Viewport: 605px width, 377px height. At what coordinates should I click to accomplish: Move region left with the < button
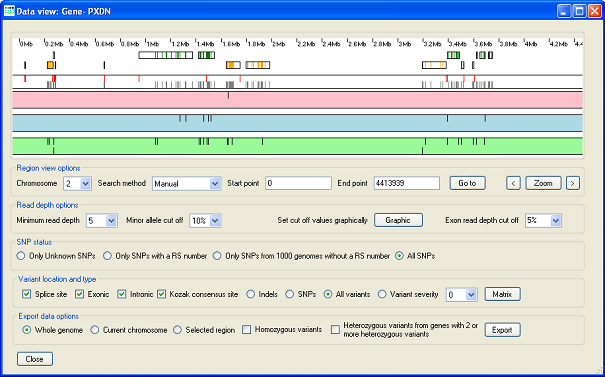pos(513,183)
